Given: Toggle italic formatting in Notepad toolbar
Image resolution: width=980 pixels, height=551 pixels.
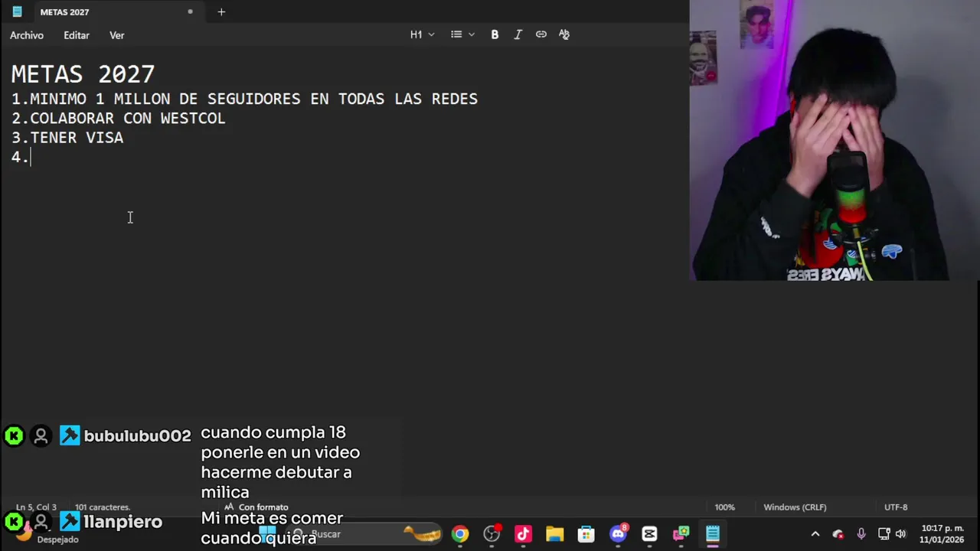Looking at the screenshot, I should pyautogui.click(x=518, y=34).
